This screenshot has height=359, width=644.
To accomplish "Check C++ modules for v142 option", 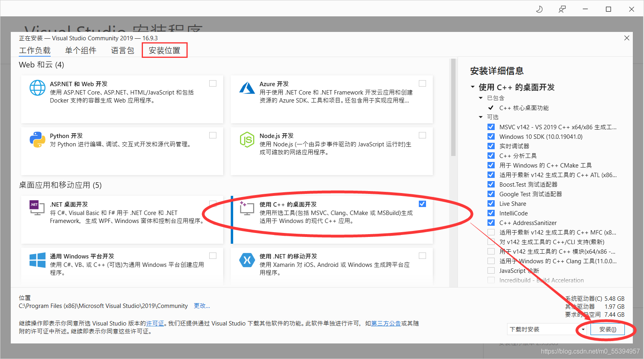I will [x=491, y=251].
